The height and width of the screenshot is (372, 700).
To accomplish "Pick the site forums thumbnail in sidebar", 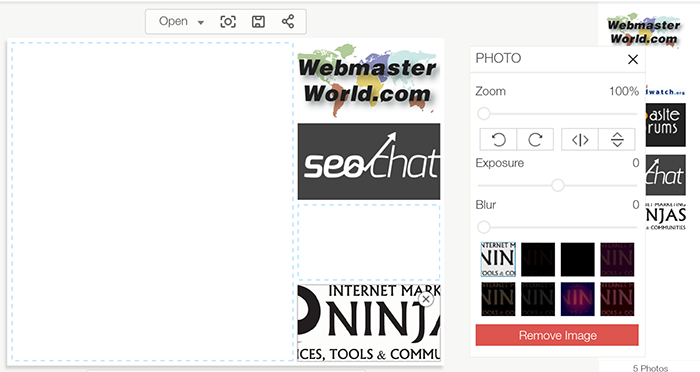I will pos(665,125).
